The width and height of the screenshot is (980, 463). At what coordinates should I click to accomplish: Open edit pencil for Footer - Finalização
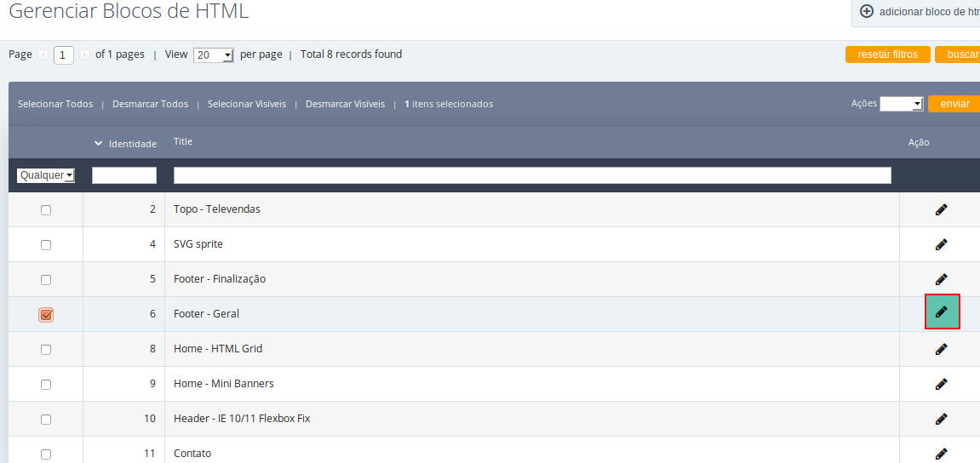click(x=941, y=279)
